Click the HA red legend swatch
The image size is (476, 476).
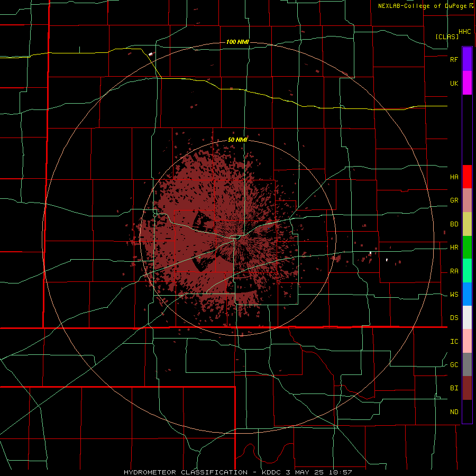(x=467, y=177)
